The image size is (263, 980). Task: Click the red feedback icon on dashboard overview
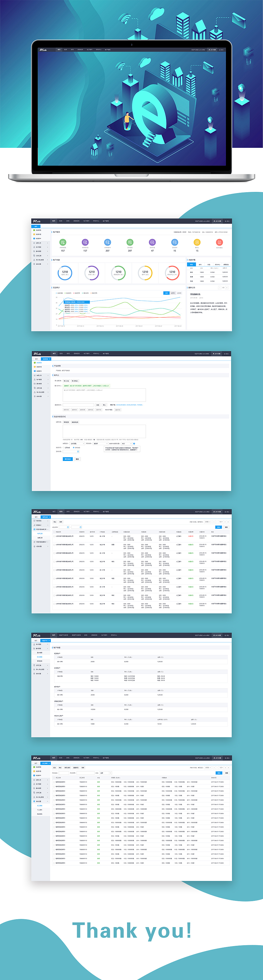pos(220,242)
